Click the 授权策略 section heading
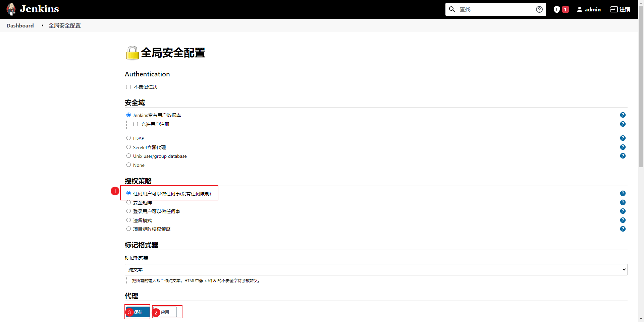Image resolution: width=644 pixels, height=322 pixels. [138, 181]
